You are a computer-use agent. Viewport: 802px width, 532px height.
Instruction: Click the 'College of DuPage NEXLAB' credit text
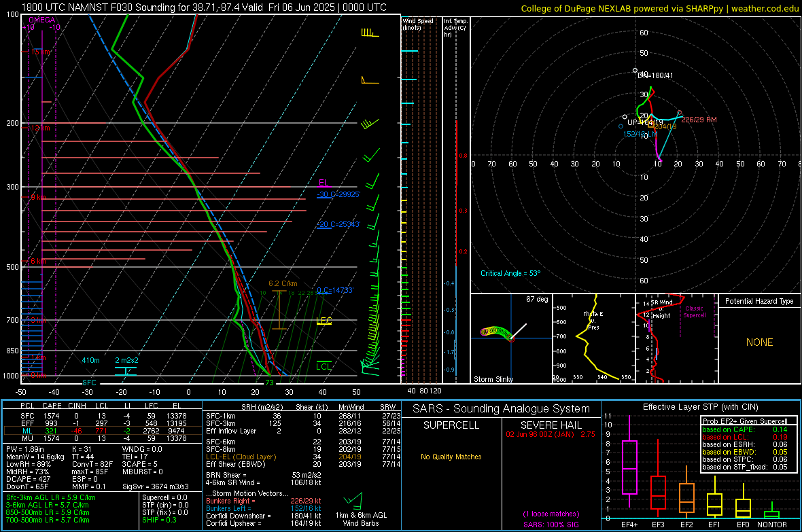[659, 8]
